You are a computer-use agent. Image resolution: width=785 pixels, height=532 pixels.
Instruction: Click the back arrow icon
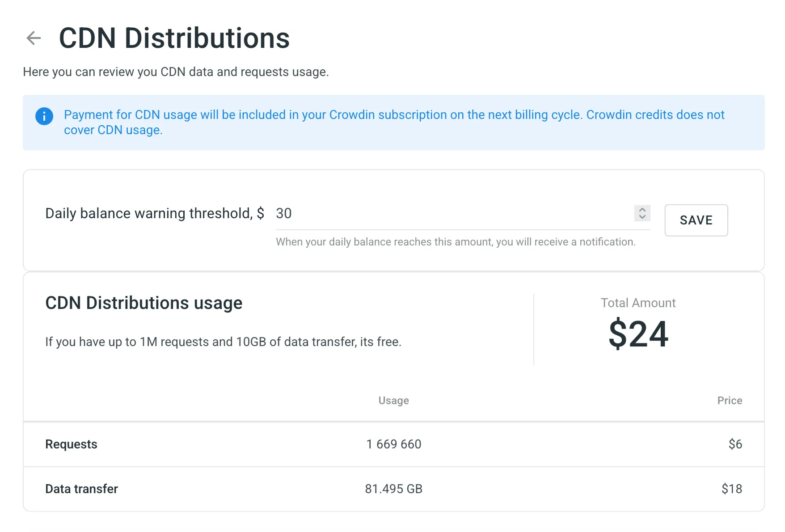(33, 38)
